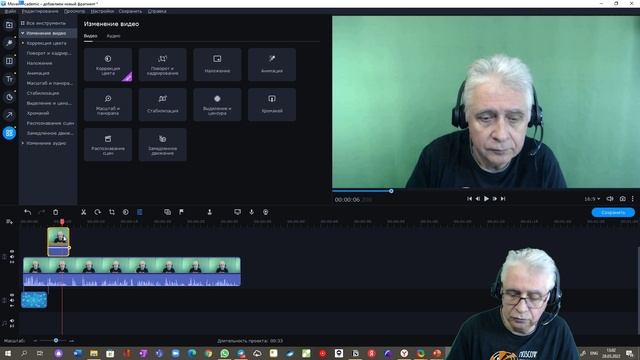This screenshot has width=640, height=360.
Task: Switch to the Видео tab
Action: (90, 36)
